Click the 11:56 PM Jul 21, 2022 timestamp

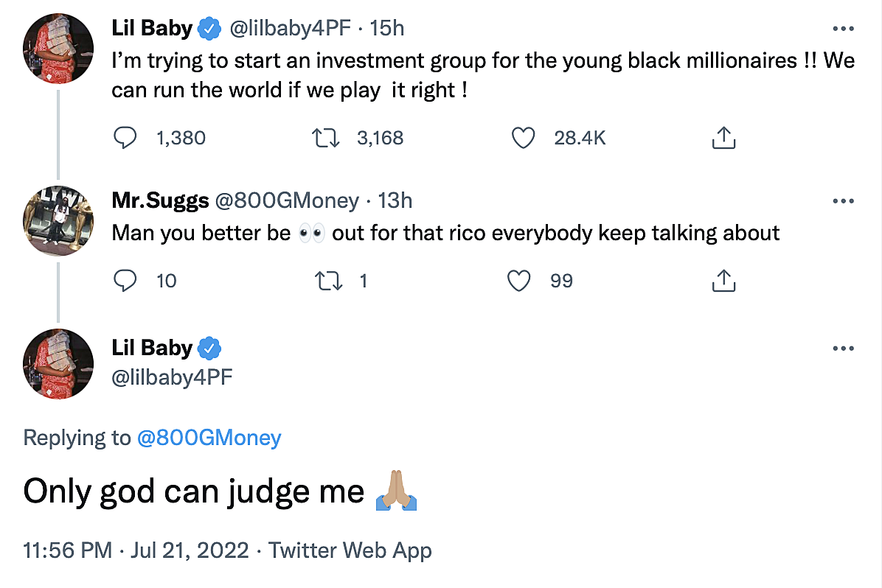coord(136,550)
